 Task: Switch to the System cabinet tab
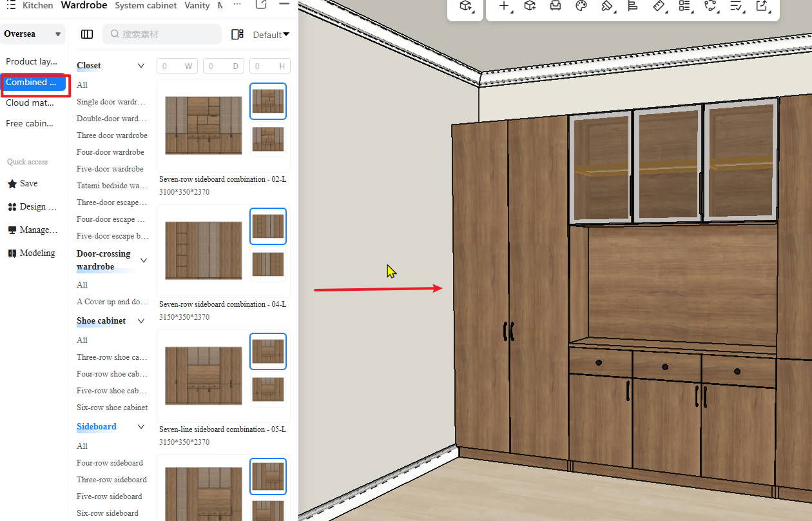coord(146,5)
